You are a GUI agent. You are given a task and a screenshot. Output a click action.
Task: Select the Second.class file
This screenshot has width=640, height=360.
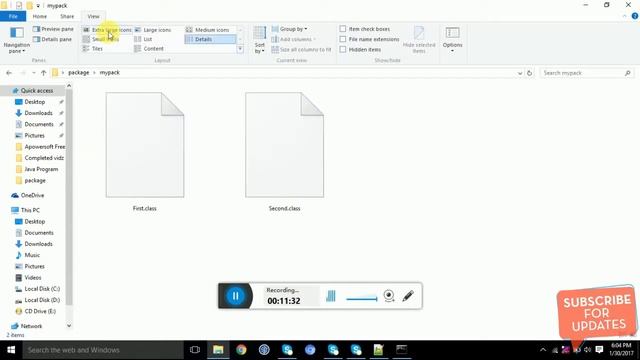coord(284,152)
